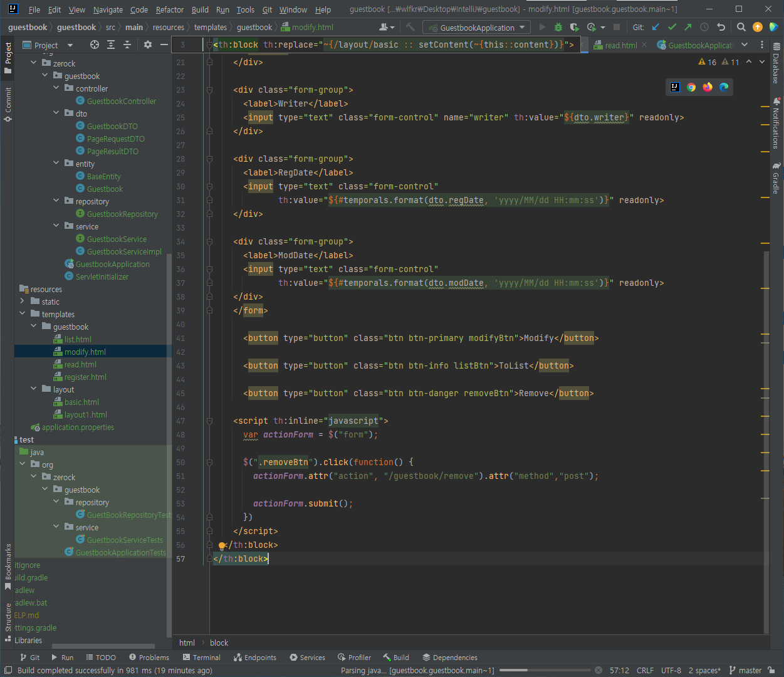Toggle Structure side panel
Image resolution: width=784 pixels, height=677 pixels.
pyautogui.click(x=8, y=623)
